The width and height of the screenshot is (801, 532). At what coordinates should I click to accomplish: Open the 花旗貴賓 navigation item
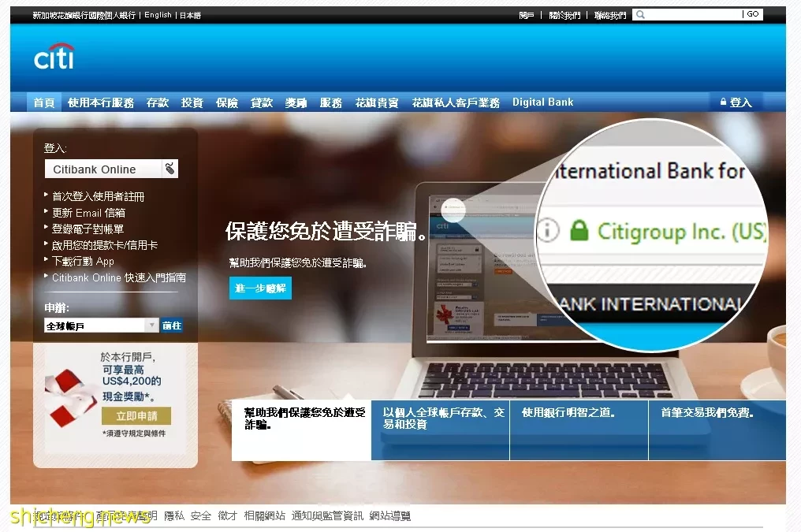377,102
